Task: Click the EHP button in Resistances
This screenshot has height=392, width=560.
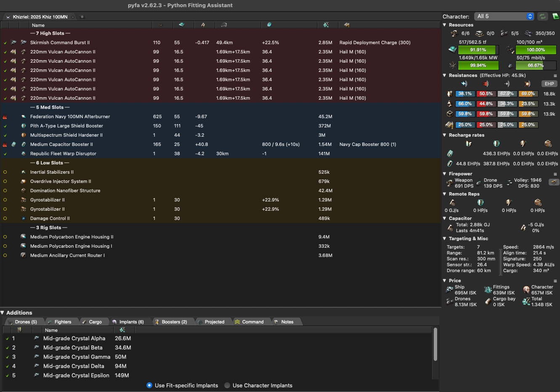Action: click(x=549, y=84)
